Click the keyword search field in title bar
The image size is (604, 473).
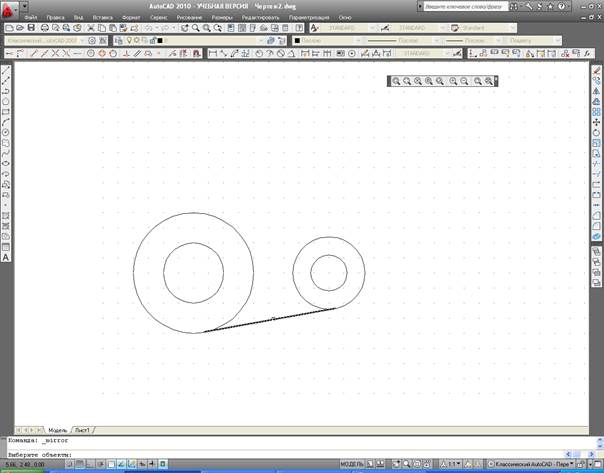tap(466, 7)
